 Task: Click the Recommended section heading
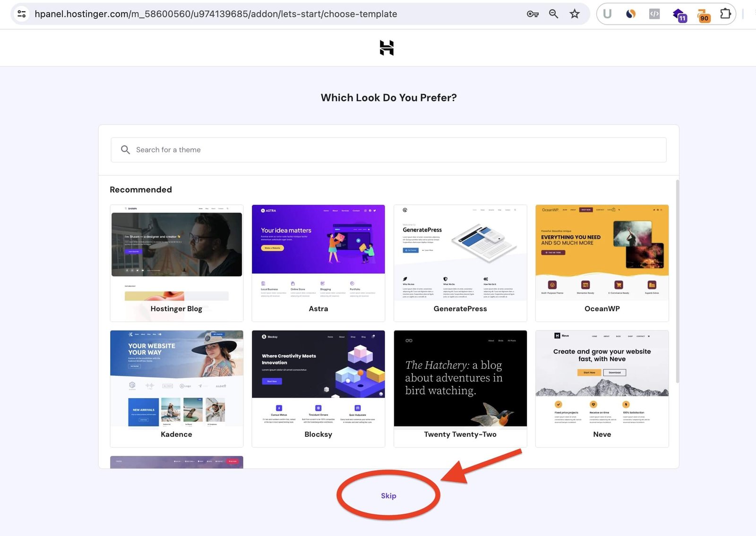pyautogui.click(x=141, y=190)
